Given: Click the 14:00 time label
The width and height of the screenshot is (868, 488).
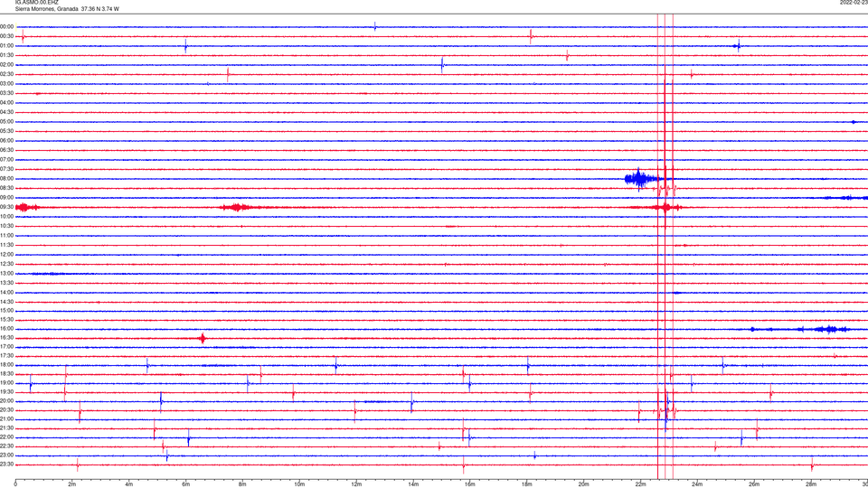Looking at the screenshot, I should pyautogui.click(x=6, y=292).
